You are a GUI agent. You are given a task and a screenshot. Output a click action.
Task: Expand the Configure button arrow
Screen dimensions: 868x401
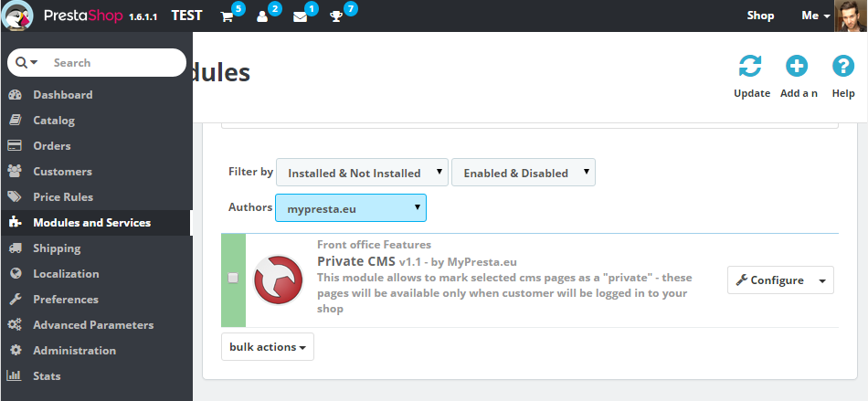pos(822,280)
